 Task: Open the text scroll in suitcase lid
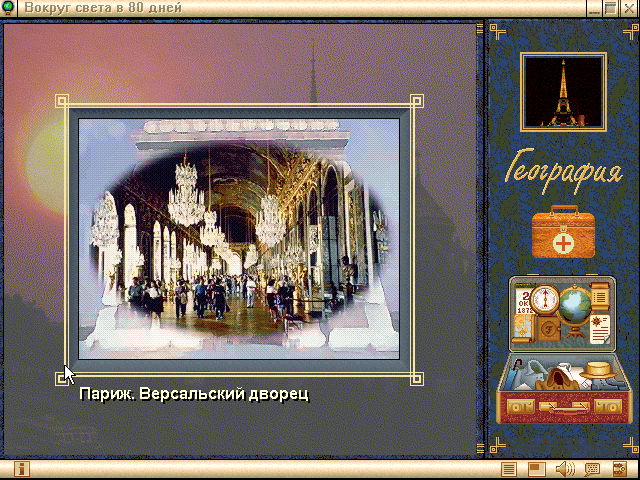pos(600,297)
